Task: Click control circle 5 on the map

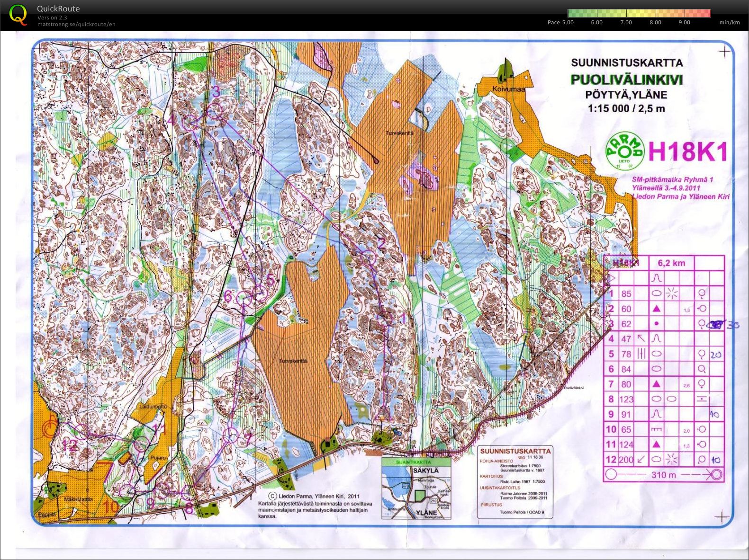Action: 261,293
